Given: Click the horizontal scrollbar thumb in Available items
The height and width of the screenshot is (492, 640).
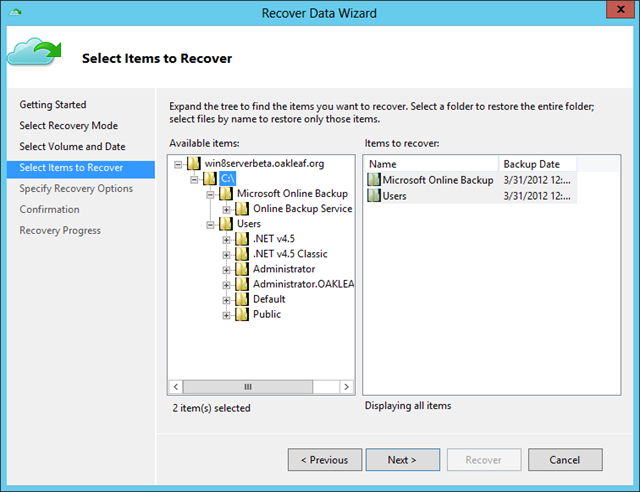Looking at the screenshot, I should click(x=248, y=387).
